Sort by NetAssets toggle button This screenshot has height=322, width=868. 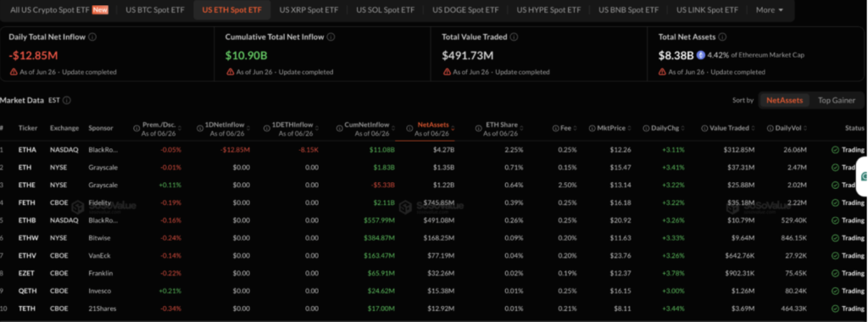784,100
